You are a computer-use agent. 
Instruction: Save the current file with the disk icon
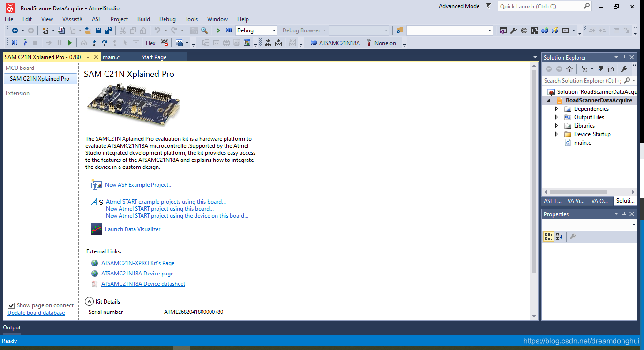[98, 30]
